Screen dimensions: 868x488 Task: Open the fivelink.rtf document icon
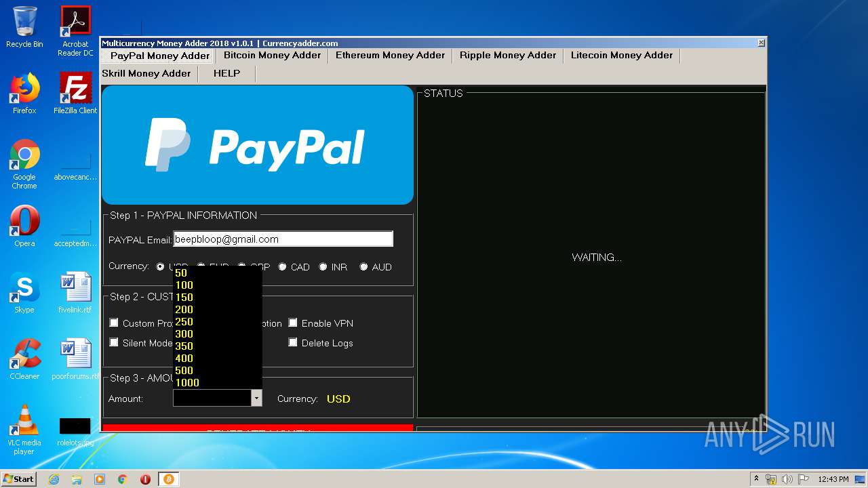[x=75, y=292]
